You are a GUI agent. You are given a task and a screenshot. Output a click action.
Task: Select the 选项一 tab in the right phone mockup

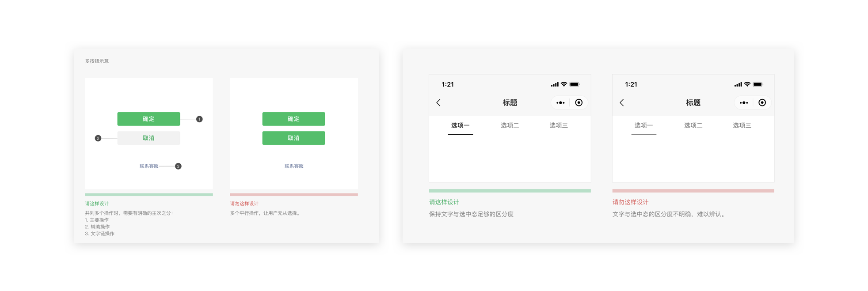pos(644,125)
